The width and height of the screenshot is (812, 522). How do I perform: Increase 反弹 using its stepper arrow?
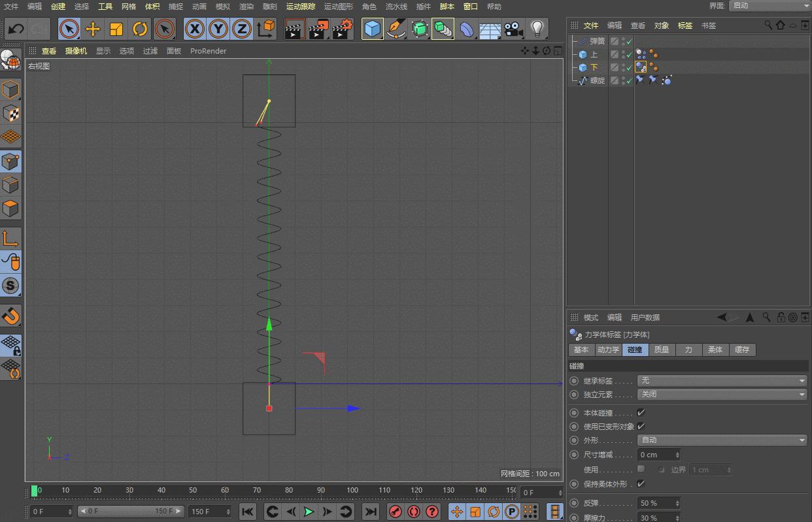click(678, 500)
